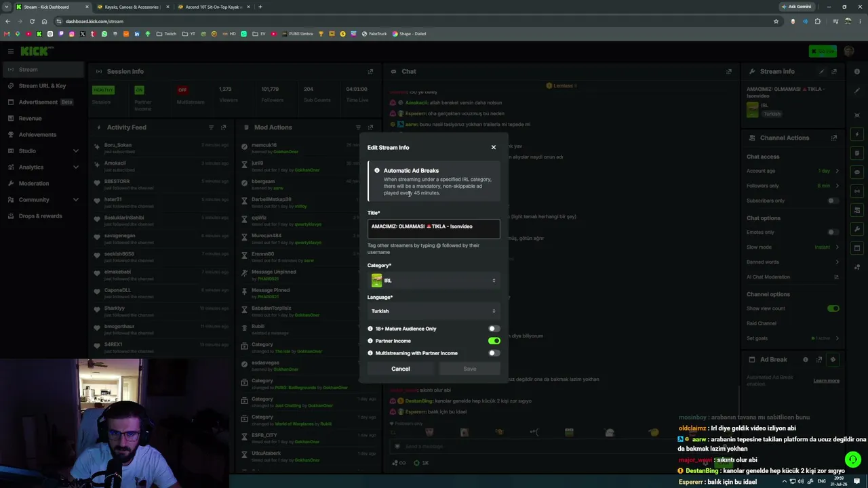
Task: Open the Category dropdown showing IRL
Action: [x=433, y=281]
